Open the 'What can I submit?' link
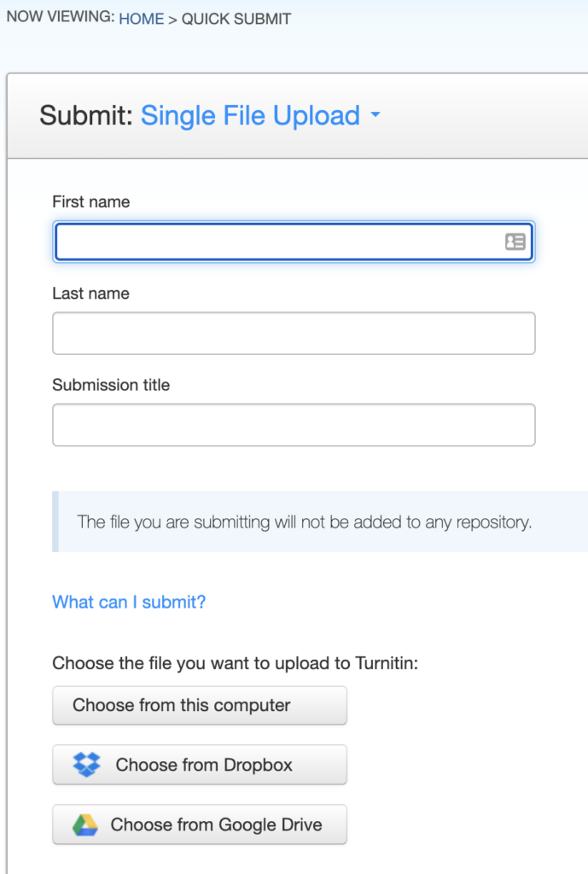588x874 pixels. (129, 602)
